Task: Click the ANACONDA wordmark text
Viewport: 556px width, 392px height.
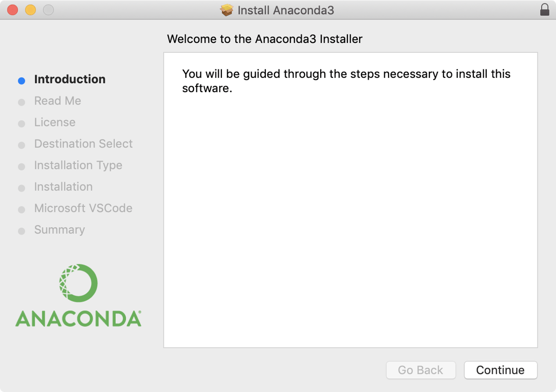Action: pyautogui.click(x=78, y=318)
